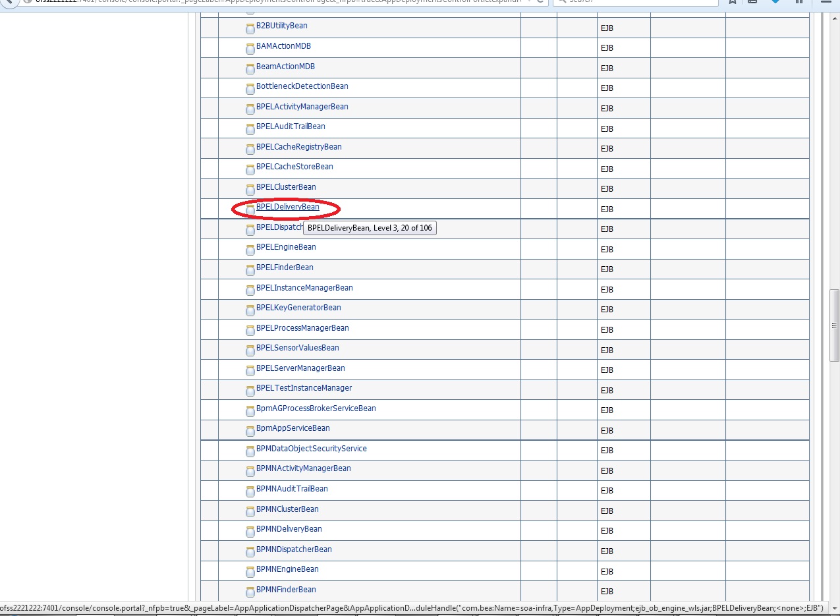Click the jar icon beside BPMNClusterBean

(x=250, y=512)
